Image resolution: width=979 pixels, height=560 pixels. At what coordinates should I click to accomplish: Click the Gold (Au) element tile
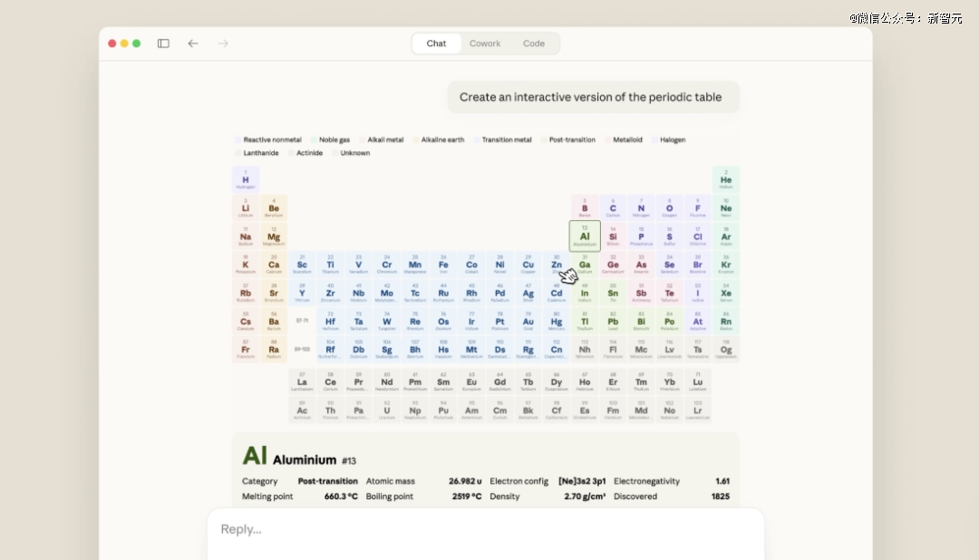point(528,322)
